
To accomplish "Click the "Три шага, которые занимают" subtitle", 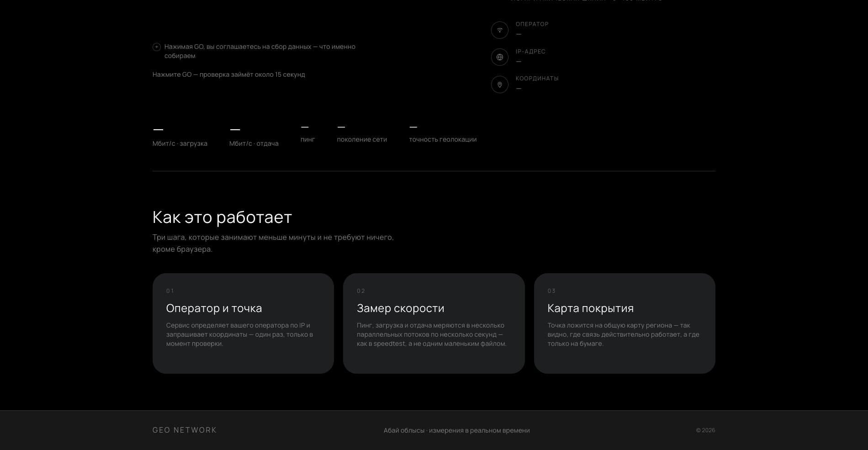I will pos(273,243).
